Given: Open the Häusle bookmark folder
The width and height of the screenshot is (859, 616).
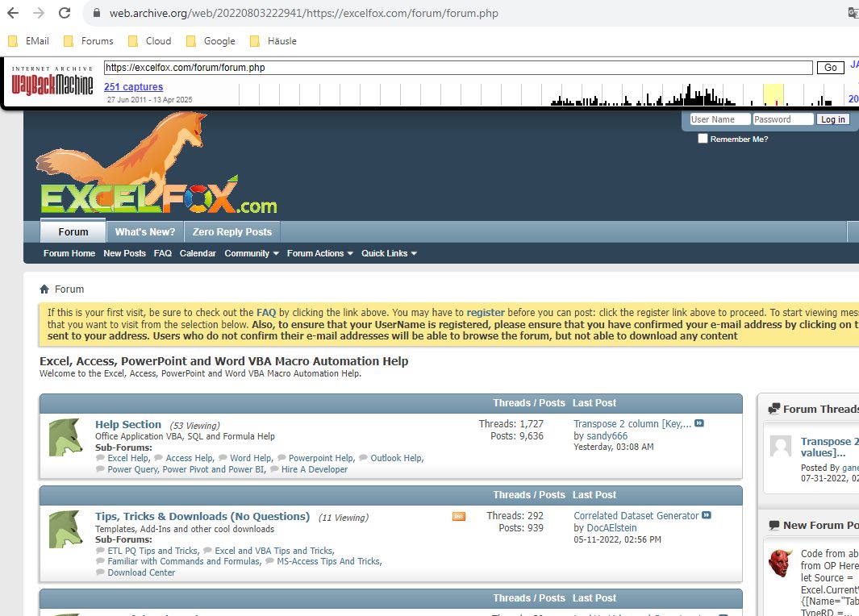Looking at the screenshot, I should (x=273, y=41).
